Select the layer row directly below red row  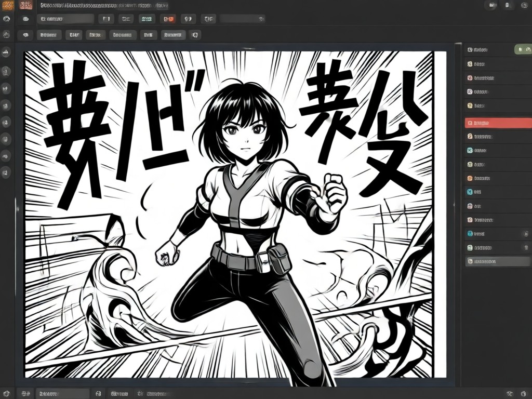click(x=498, y=137)
